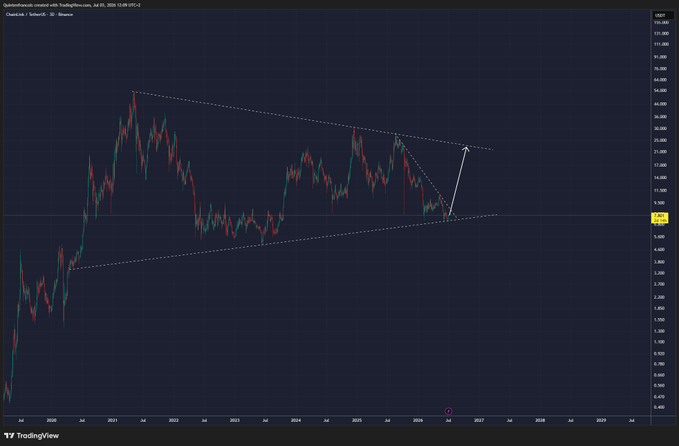The image size is (679, 446).
Task: Click the 2027 label on time axis
Action: (x=479, y=420)
